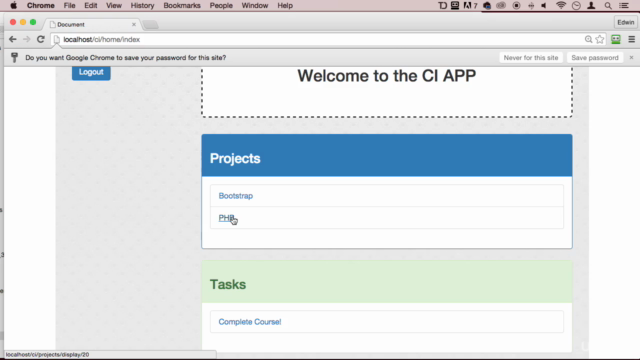This screenshot has height=360, width=640.
Task: Click the Wi-Fi status icon
Action: 561,5
